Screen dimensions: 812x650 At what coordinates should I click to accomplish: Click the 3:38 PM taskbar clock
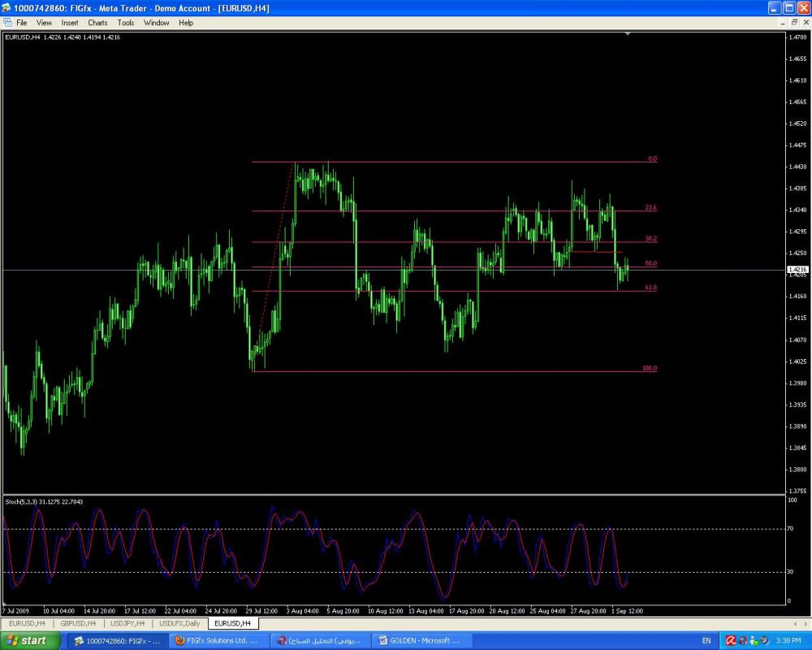tap(788, 641)
